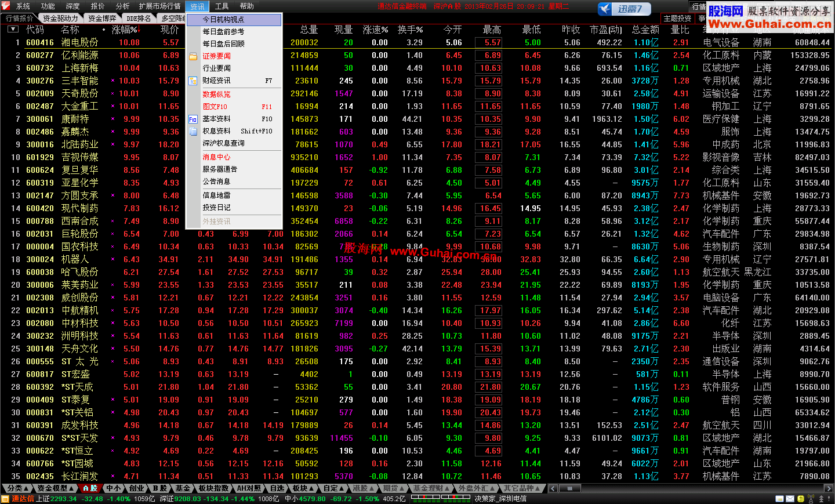835x504 pixels.
Task: Select the 板块指数 bottom tab
Action: [x=213, y=488]
